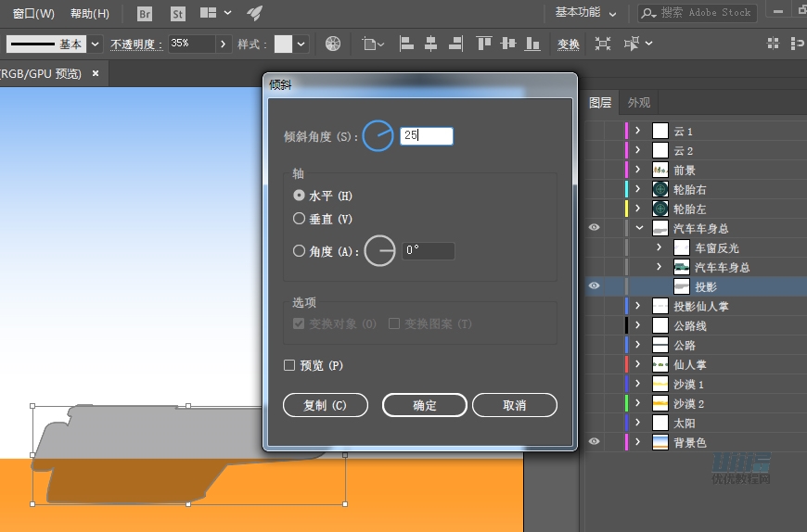Collapse the 汽车车身总 layer
Screen dimensions: 807x532
pos(639,228)
